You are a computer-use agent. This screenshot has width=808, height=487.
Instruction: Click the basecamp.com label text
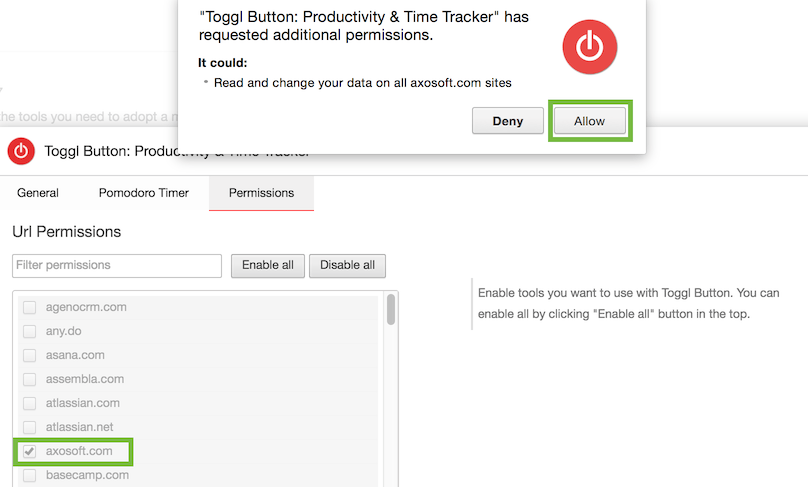pos(88,475)
